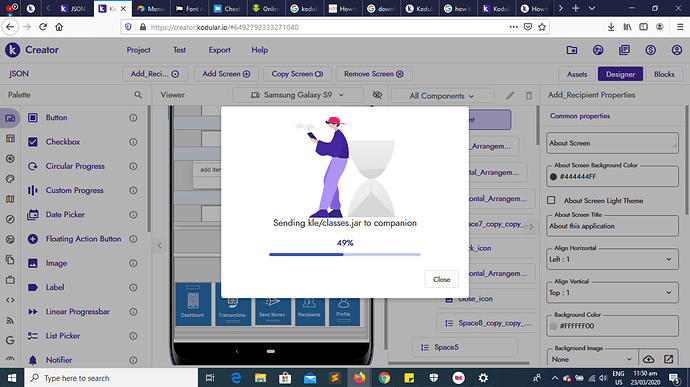The width and height of the screenshot is (690, 387).
Task: Click the delete trash icon in components panel
Action: click(529, 95)
